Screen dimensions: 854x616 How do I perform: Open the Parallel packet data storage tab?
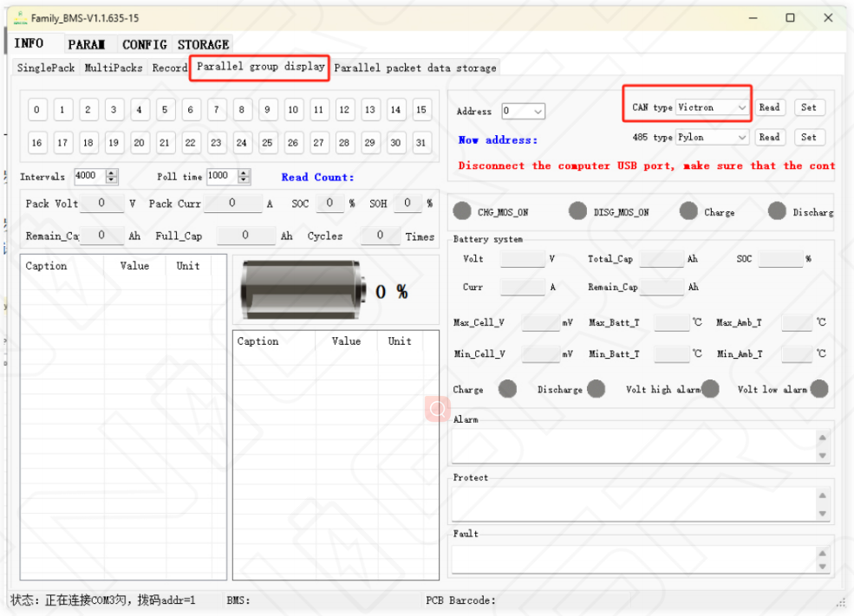click(415, 68)
